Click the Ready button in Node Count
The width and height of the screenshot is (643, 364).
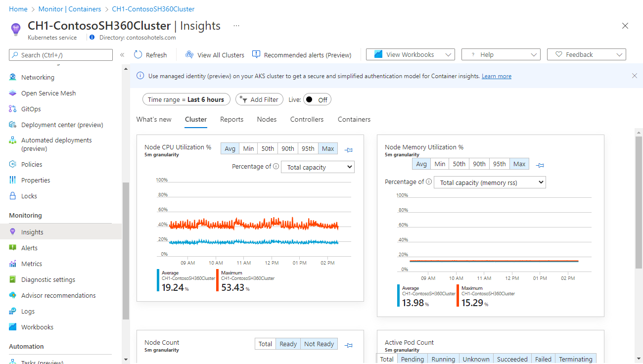click(288, 344)
